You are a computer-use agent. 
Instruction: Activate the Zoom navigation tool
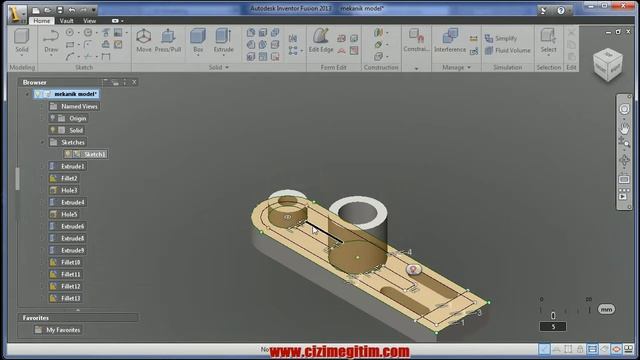[624, 142]
